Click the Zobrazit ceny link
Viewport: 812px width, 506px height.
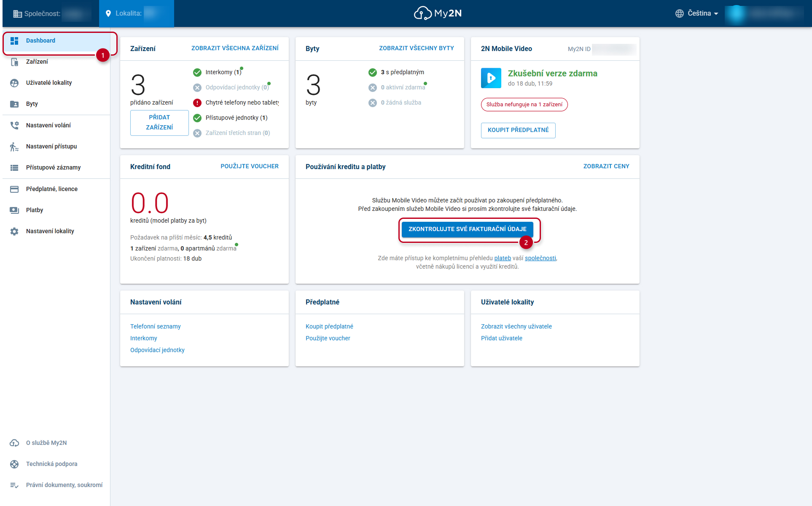pos(606,167)
